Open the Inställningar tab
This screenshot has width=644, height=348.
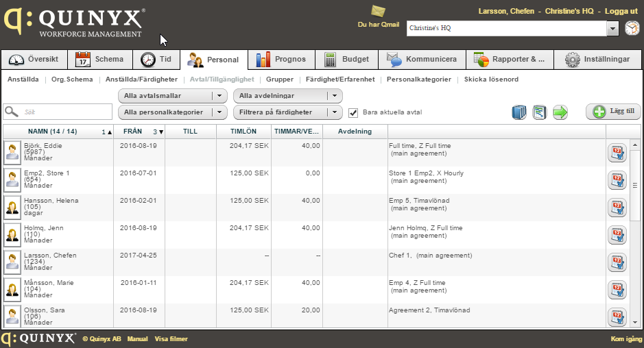pyautogui.click(x=597, y=60)
